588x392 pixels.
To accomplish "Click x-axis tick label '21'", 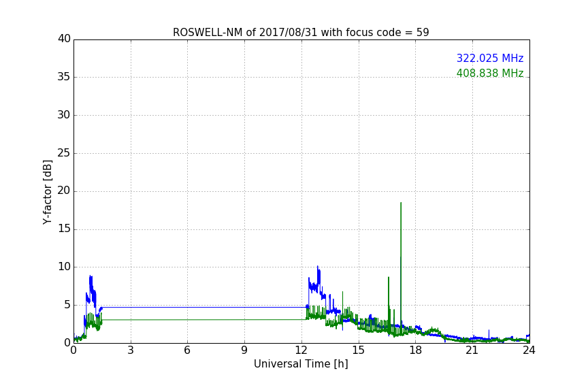I will (x=472, y=350).
